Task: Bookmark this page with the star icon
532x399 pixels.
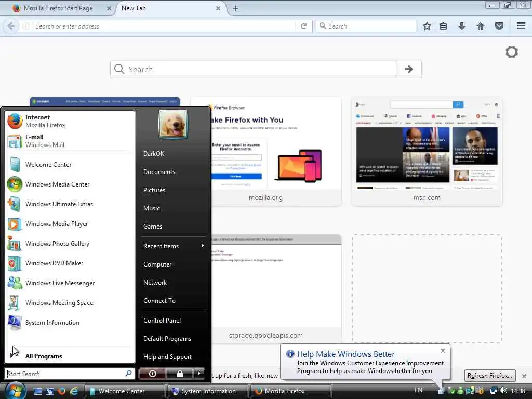Action: tap(427, 26)
